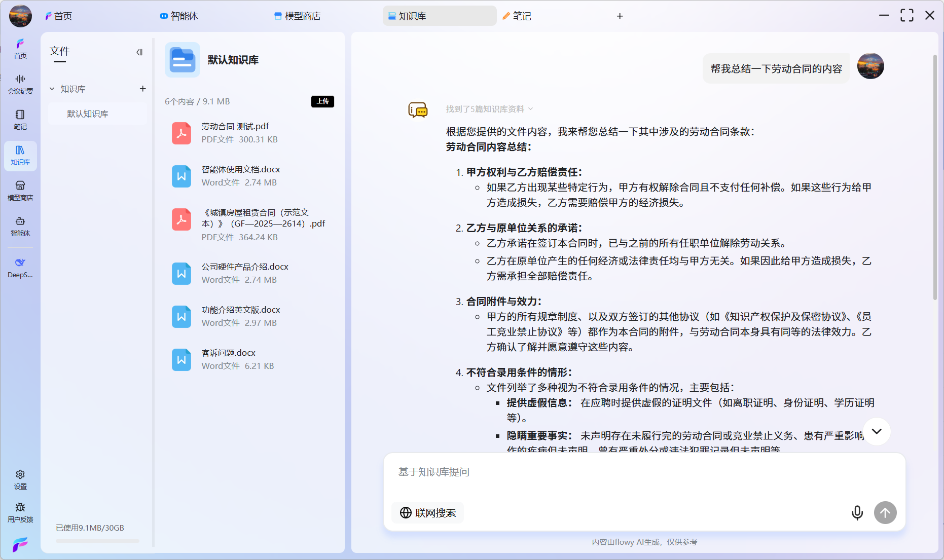The image size is (944, 560).
Task: Open the DeepSeek sidebar icon
Action: pyautogui.click(x=20, y=267)
